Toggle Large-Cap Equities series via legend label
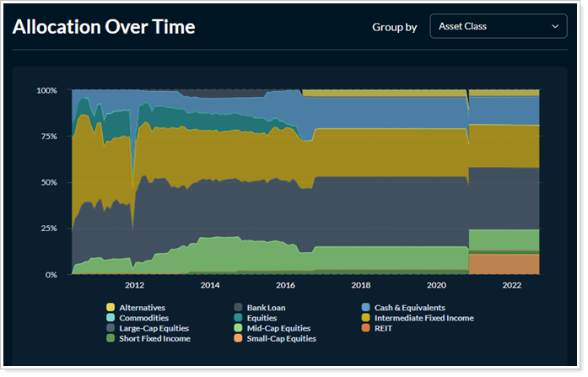 coord(154,328)
